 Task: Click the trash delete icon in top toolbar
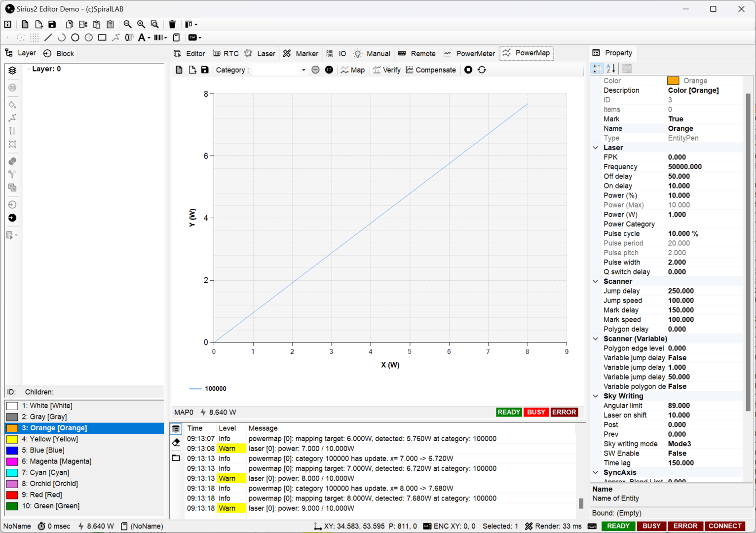pos(172,24)
